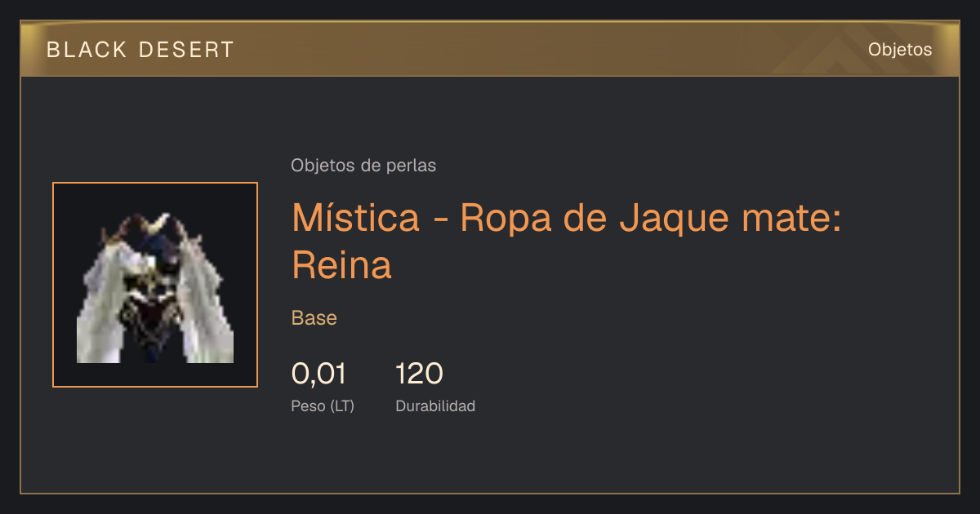This screenshot has height=514, width=980.
Task: Click the word Mística in the item title
Action: (x=356, y=217)
